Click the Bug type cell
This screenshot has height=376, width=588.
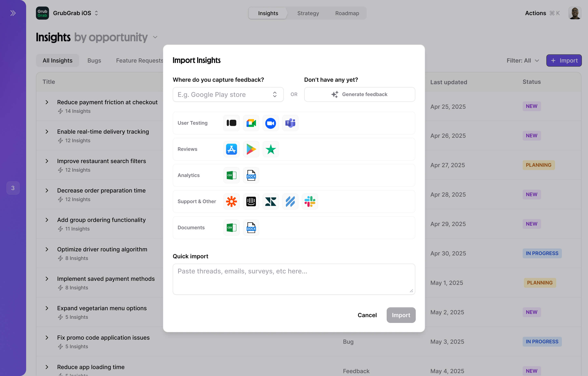(x=348, y=342)
